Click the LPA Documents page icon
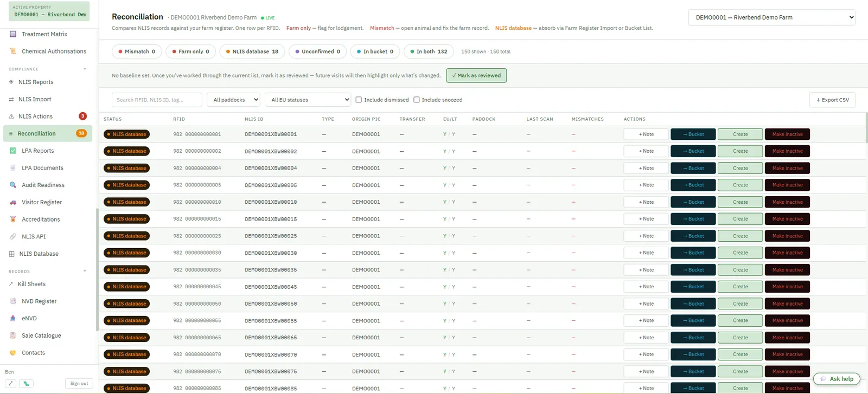 pos(13,168)
